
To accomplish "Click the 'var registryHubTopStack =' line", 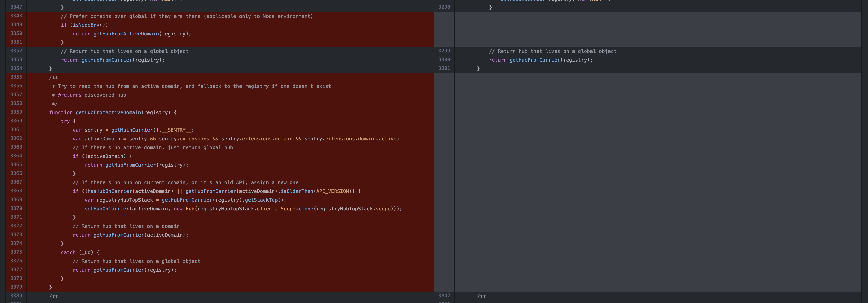I will pyautogui.click(x=185, y=200).
